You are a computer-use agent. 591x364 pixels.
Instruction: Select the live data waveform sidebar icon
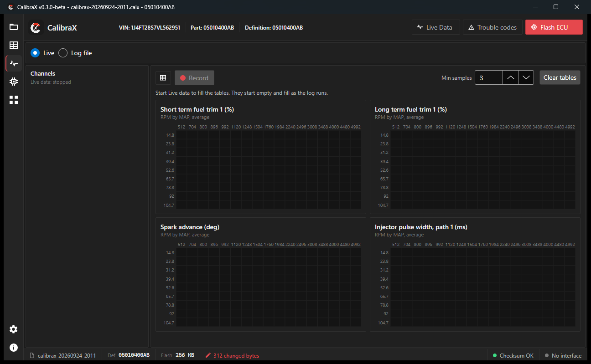point(14,63)
